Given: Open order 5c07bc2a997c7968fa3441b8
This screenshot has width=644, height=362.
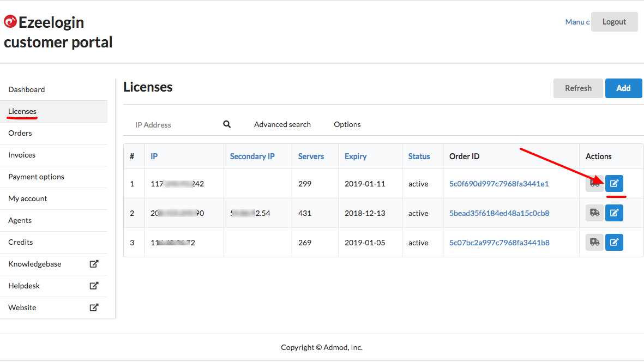Looking at the screenshot, I should (499, 243).
